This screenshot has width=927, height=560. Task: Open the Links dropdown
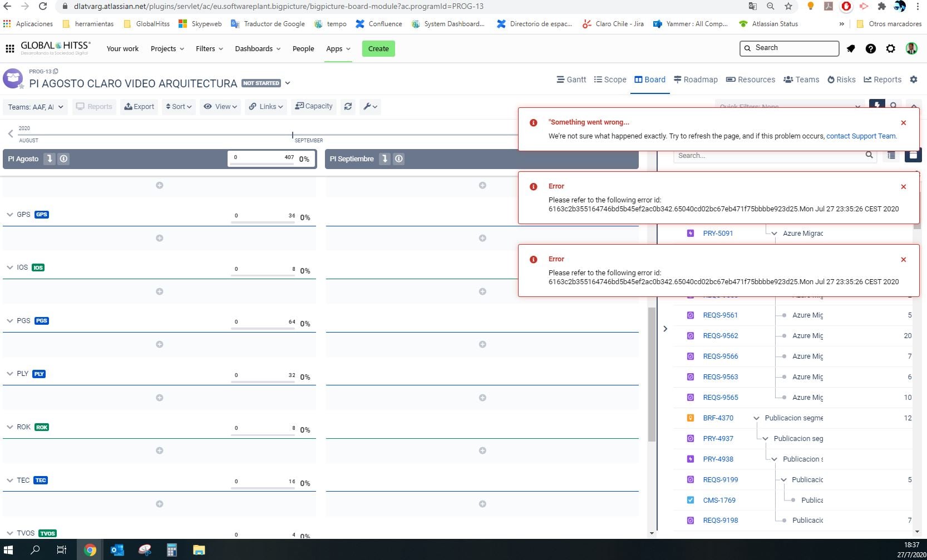(x=266, y=106)
